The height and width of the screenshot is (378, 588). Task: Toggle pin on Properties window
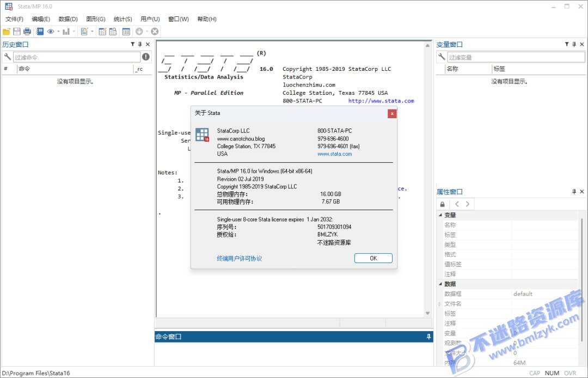pyautogui.click(x=574, y=192)
